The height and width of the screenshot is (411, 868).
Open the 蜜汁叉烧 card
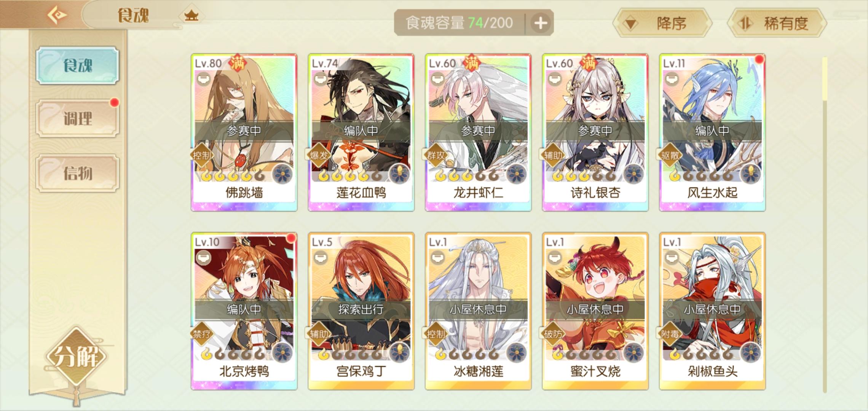coord(595,311)
